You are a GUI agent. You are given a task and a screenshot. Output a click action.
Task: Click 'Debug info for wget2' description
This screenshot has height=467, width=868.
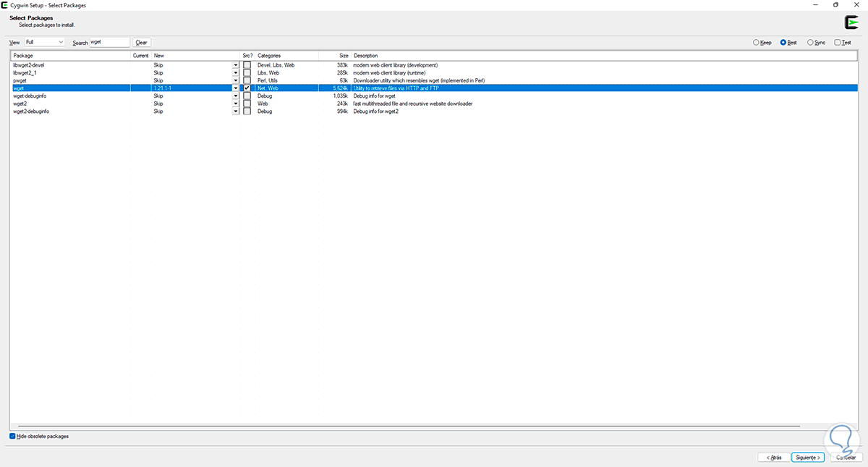coord(376,112)
